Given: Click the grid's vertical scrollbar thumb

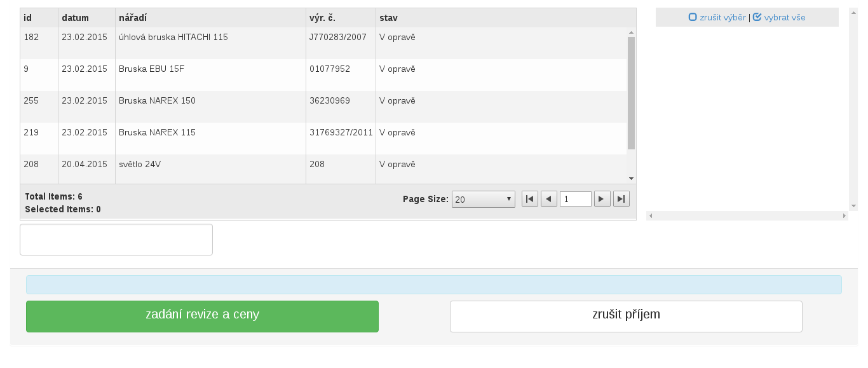Looking at the screenshot, I should pyautogui.click(x=631, y=93).
